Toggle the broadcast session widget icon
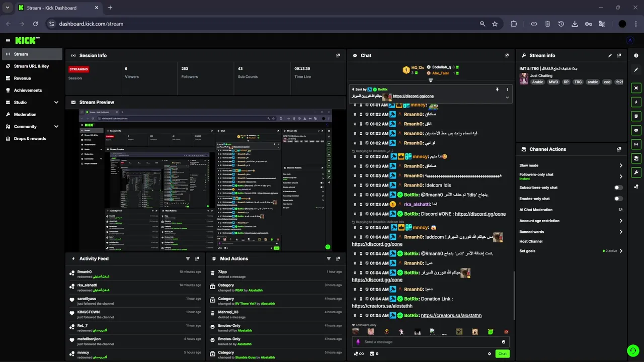The image size is (644, 362). (x=636, y=144)
